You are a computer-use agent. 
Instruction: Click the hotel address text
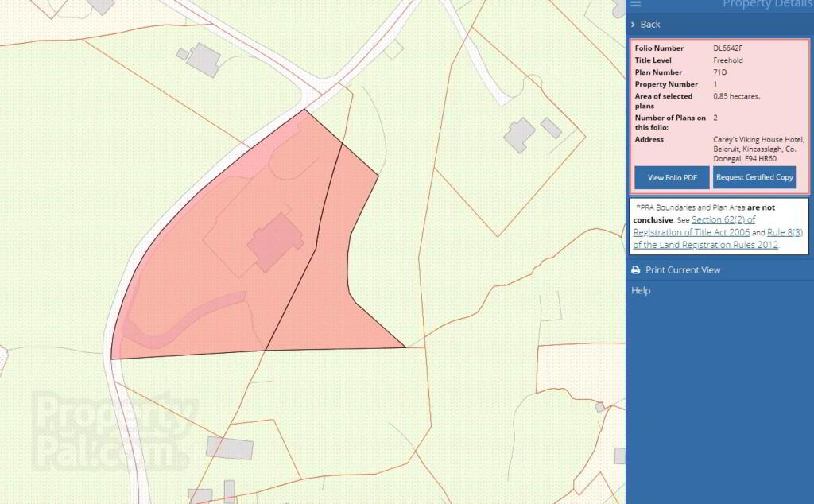[x=758, y=149]
